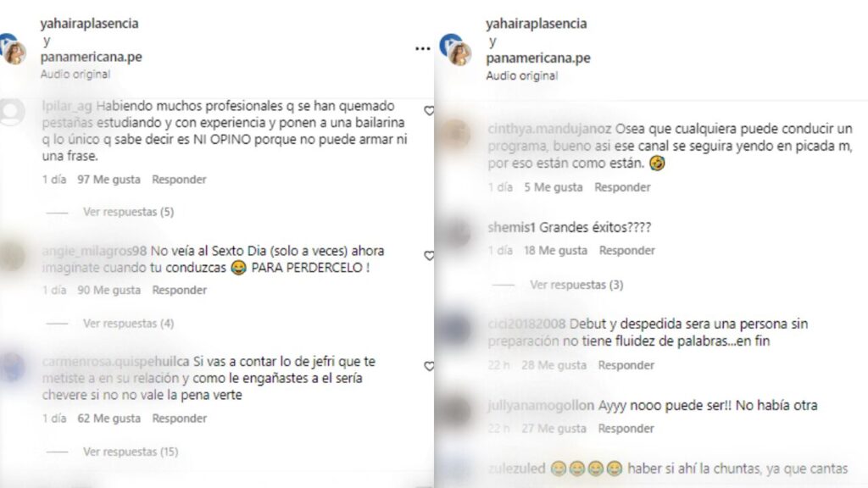The height and width of the screenshot is (488, 868).
Task: View the 97 Me gusta likes
Action: (x=108, y=180)
